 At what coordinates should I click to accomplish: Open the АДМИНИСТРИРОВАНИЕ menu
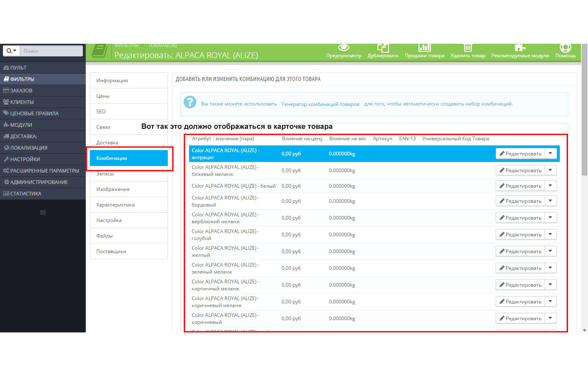[x=43, y=182]
